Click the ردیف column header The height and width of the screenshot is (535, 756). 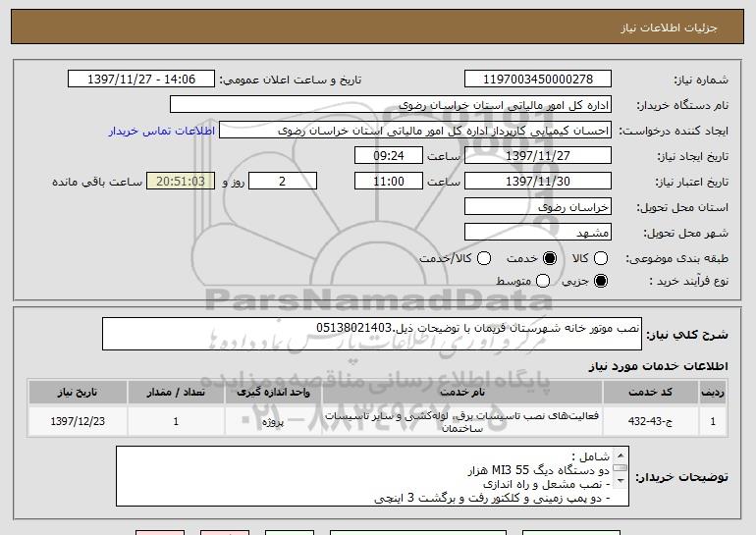pos(713,392)
